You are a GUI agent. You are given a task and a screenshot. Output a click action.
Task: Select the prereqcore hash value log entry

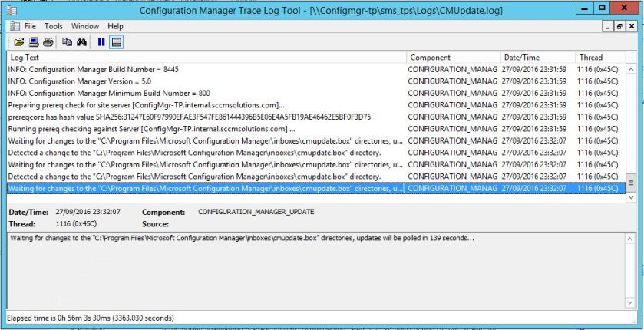pos(189,117)
